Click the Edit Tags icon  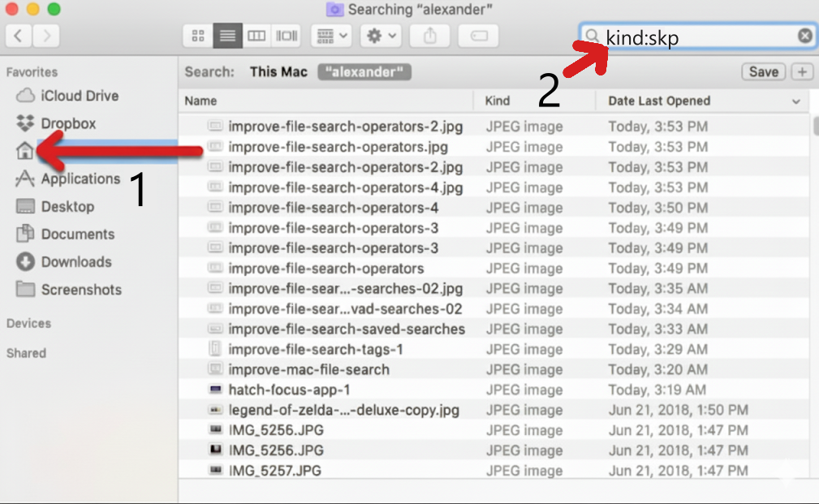477,35
